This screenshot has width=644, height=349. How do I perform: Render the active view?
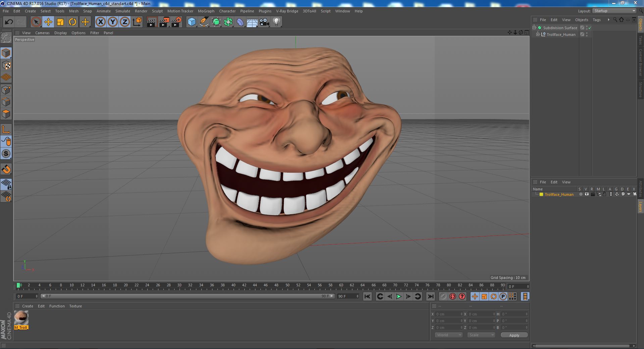pos(152,22)
